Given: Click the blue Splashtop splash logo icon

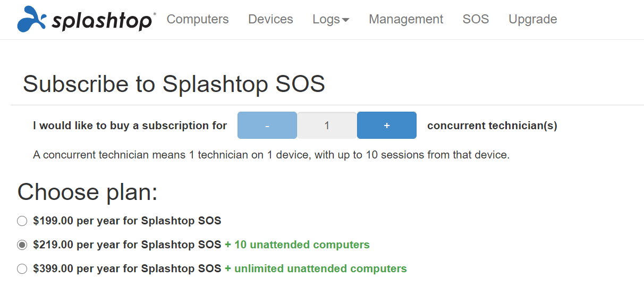Looking at the screenshot, I should pyautogui.click(x=33, y=19).
